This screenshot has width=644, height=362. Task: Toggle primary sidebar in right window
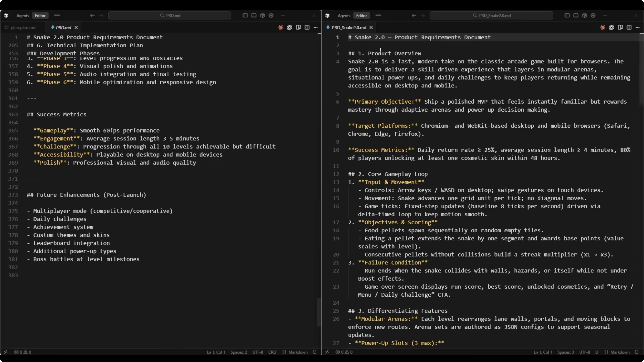pyautogui.click(x=567, y=16)
